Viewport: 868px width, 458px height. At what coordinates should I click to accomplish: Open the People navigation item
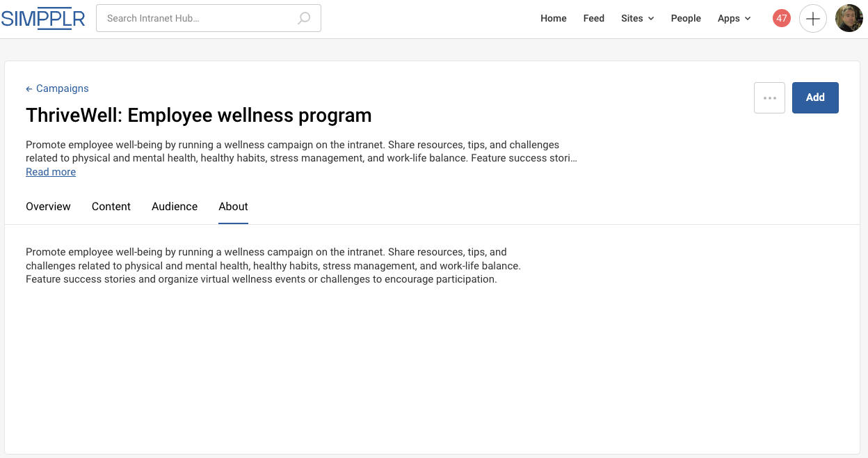(686, 19)
